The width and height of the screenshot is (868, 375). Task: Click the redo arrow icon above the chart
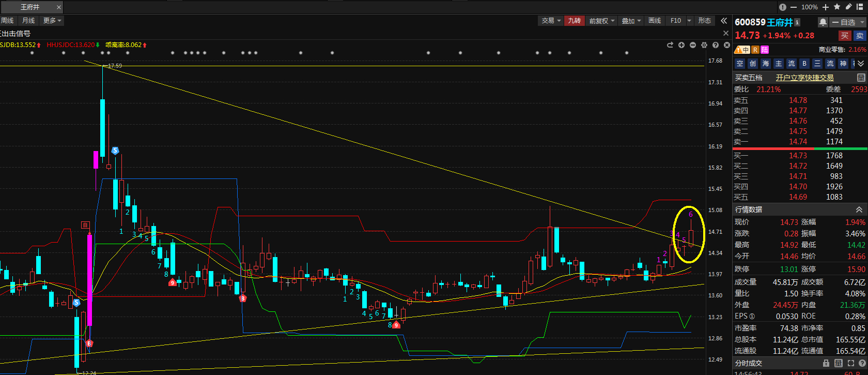(x=670, y=45)
